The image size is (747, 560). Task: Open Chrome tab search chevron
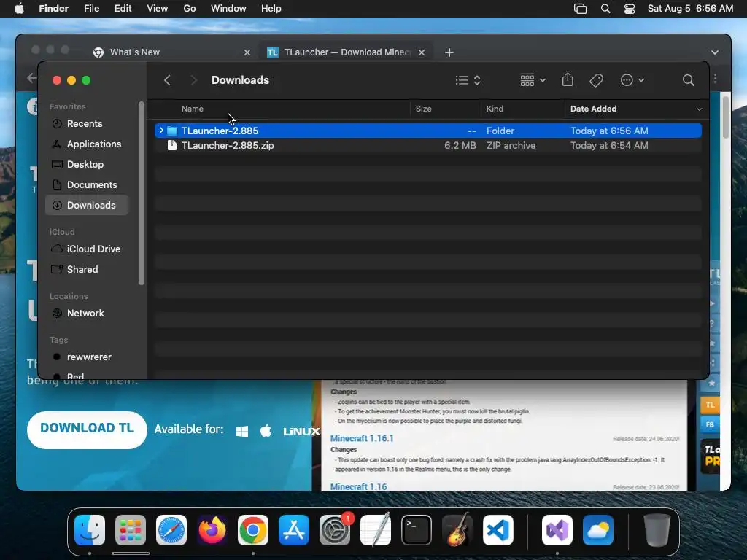point(715,52)
